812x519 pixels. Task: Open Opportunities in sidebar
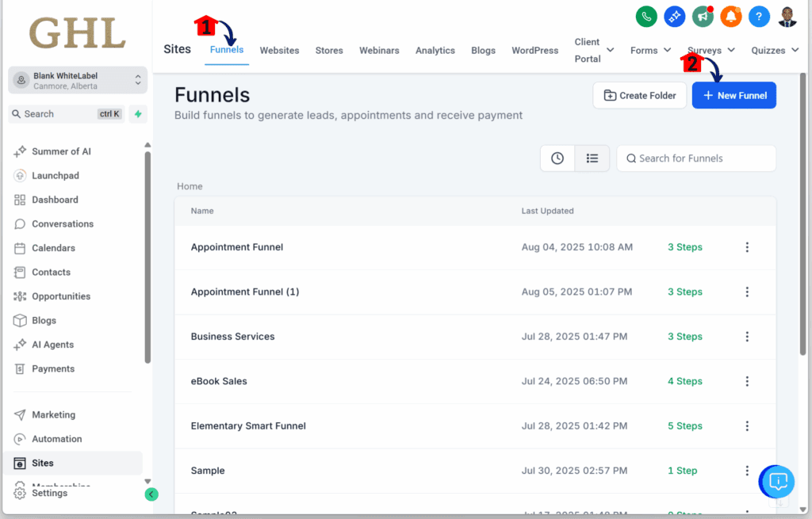point(61,296)
